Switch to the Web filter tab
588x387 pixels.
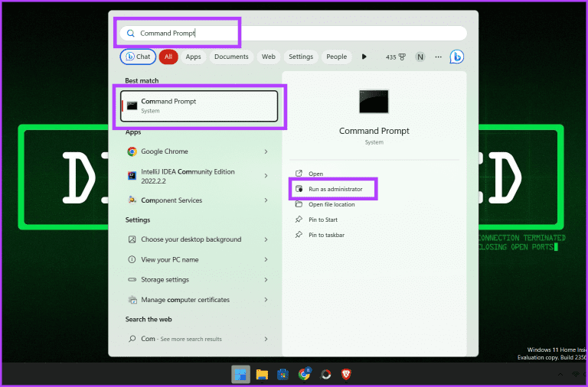[x=268, y=57]
